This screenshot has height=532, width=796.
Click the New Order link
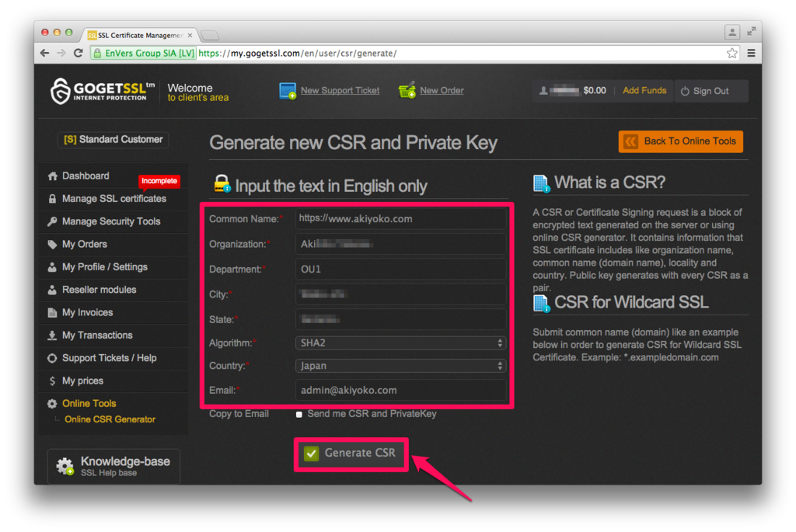coord(442,90)
